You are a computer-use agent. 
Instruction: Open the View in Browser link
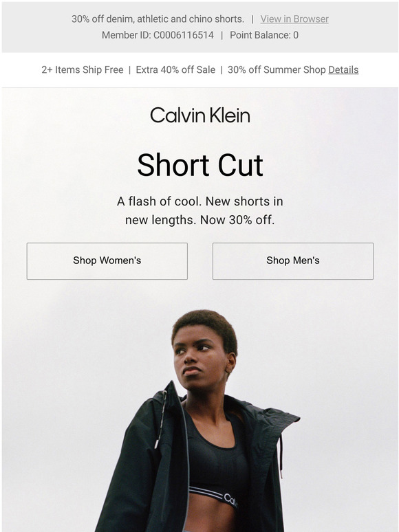(294, 19)
